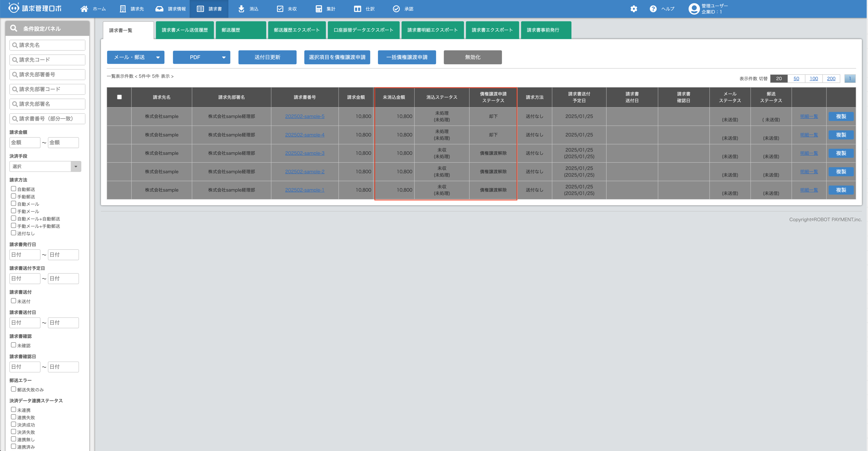
Task: Click the 消込ステータス column header
Action: click(442, 97)
